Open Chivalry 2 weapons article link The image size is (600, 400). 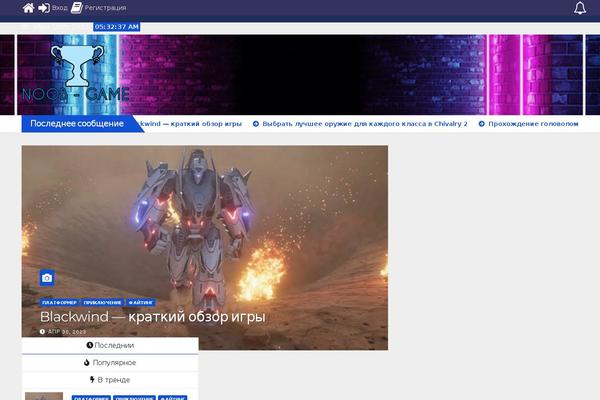[365, 124]
